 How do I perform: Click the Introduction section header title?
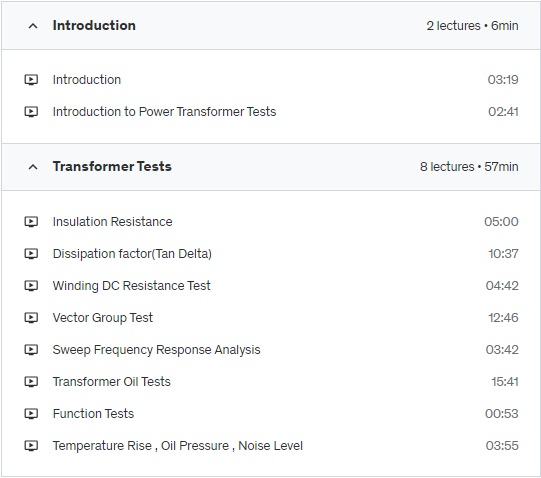[x=94, y=26]
